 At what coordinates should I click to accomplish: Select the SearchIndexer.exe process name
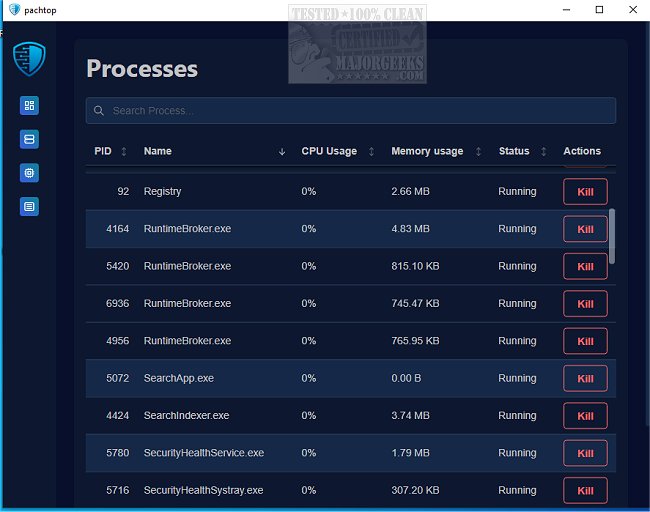pos(186,415)
